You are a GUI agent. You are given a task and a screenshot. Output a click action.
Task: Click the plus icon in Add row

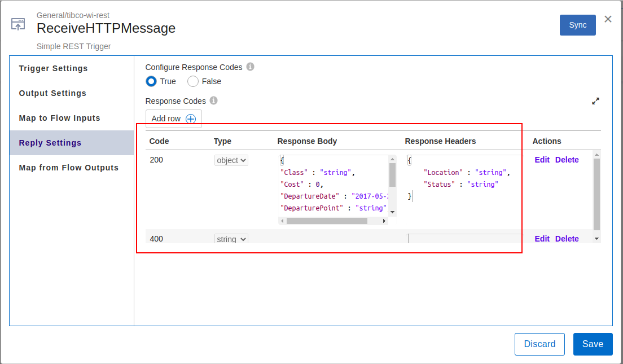point(191,119)
